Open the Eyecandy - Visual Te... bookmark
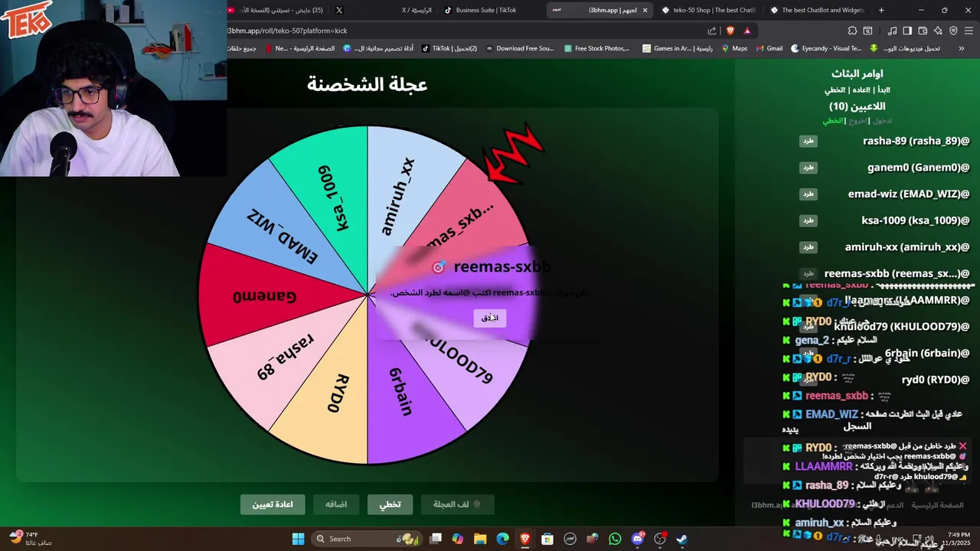Image resolution: width=980 pixels, height=551 pixels. 825,48
